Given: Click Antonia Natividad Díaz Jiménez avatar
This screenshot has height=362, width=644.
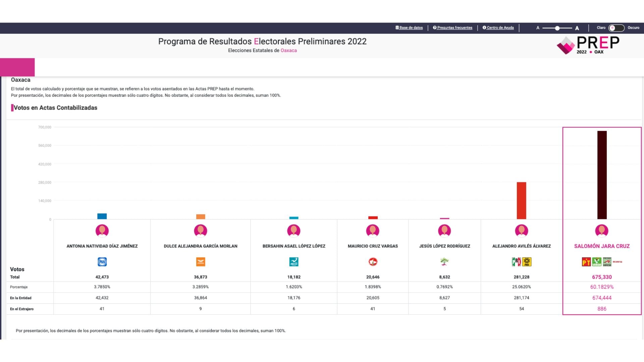Looking at the screenshot, I should click(102, 231).
